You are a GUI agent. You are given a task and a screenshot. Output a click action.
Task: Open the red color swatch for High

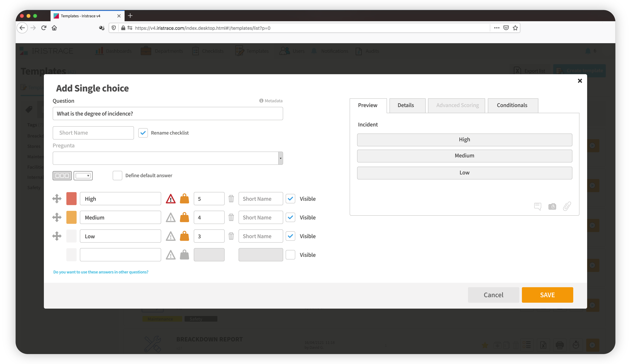[72, 199]
